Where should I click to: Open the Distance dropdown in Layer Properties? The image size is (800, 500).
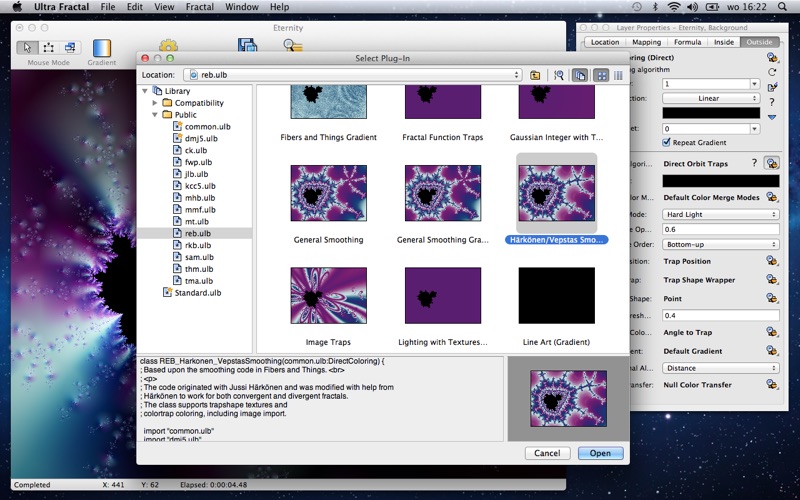[x=720, y=368]
